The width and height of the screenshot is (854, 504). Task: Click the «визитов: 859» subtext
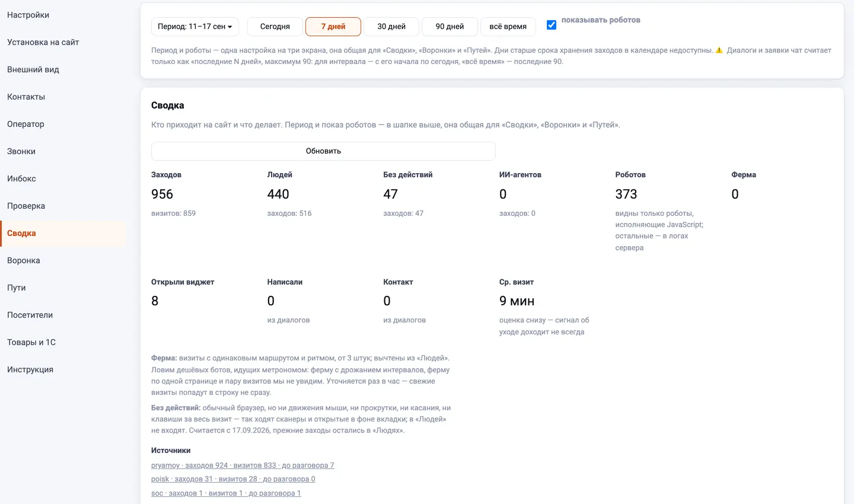coord(173,213)
